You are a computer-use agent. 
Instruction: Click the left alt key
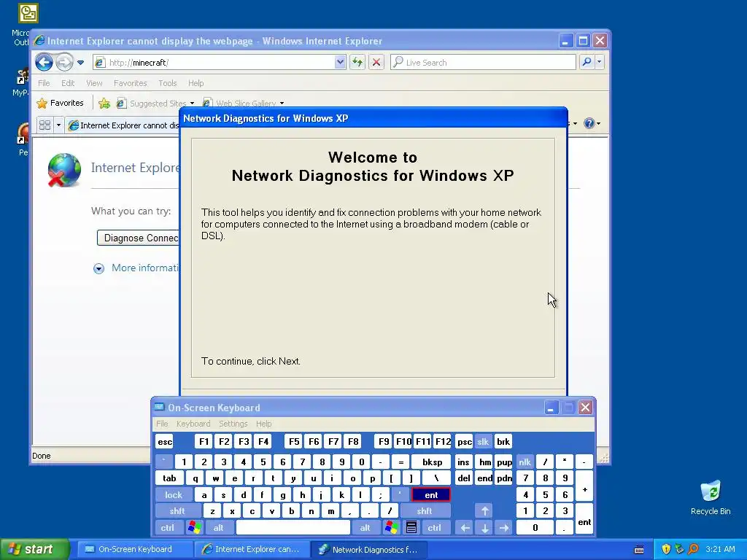[218, 528]
